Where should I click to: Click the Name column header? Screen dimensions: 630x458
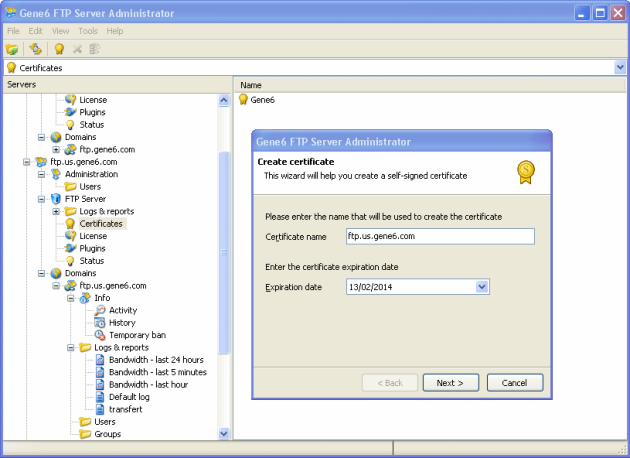pos(429,85)
